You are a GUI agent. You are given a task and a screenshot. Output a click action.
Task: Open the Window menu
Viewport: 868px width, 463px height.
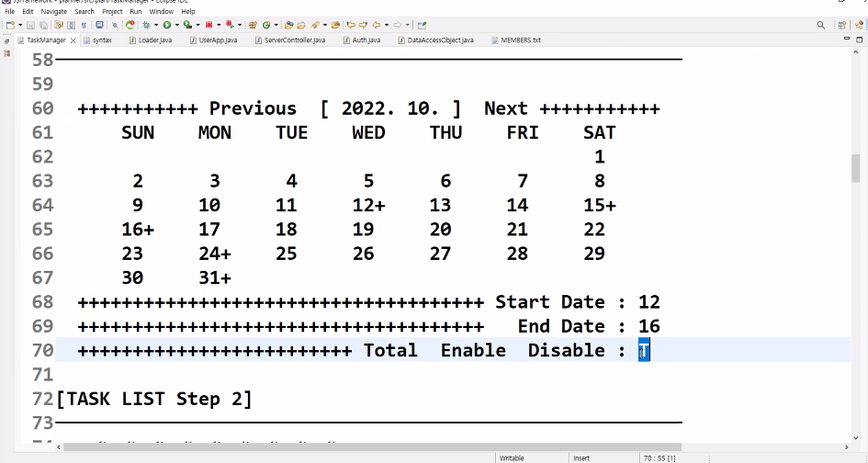click(x=161, y=11)
